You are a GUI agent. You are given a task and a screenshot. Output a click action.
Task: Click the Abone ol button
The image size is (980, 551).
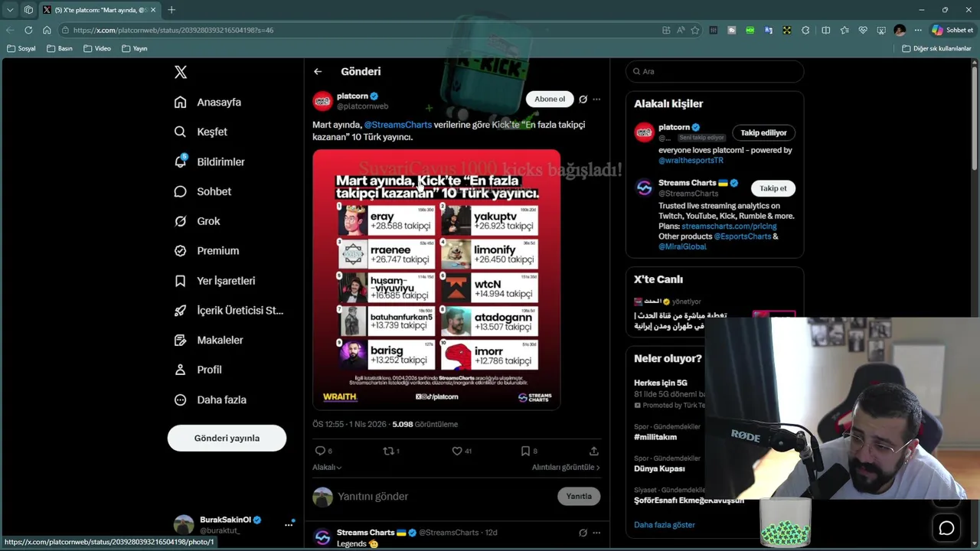(550, 99)
